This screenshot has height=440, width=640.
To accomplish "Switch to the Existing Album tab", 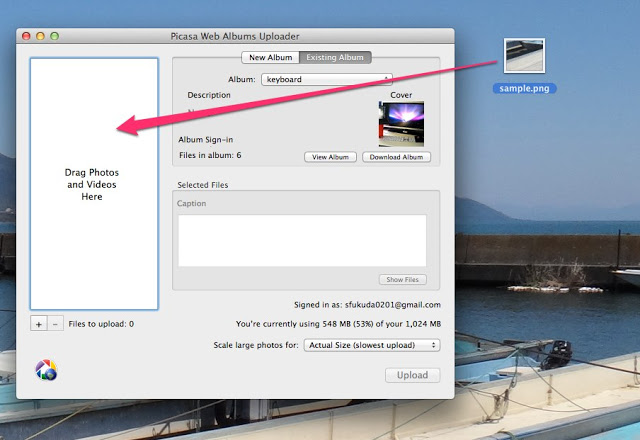I will coord(335,58).
